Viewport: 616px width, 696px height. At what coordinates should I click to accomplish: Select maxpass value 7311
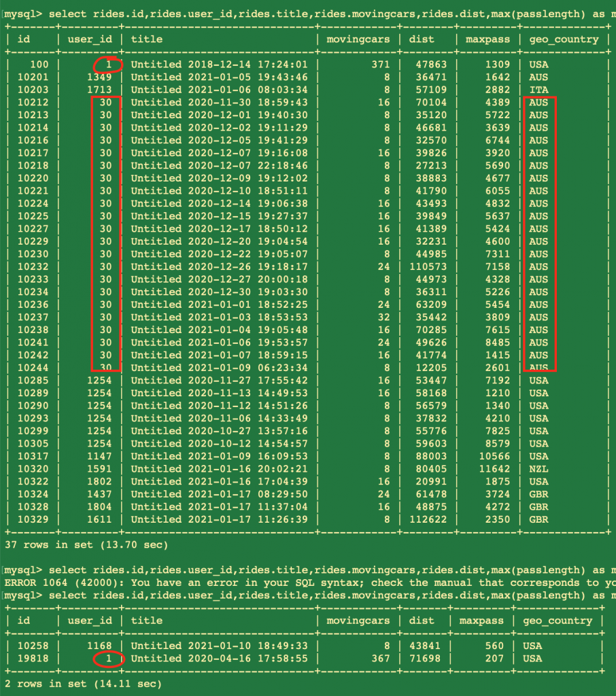498,254
